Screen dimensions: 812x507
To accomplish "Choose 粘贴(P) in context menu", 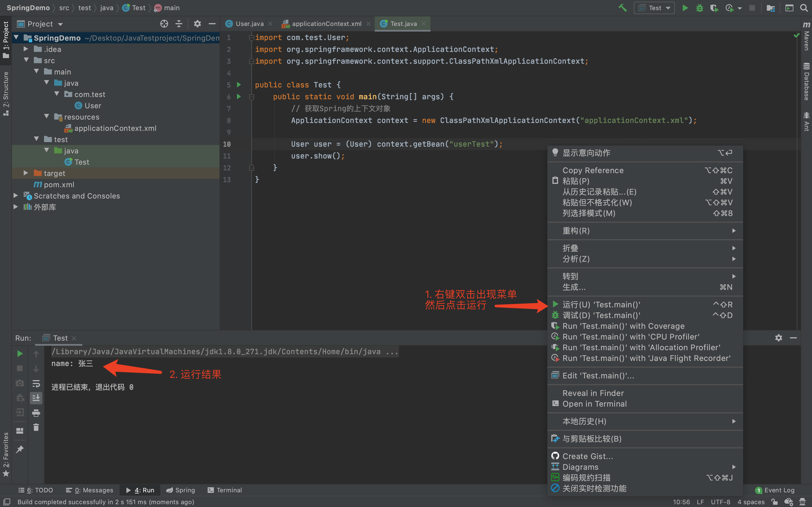I will 645,181.
